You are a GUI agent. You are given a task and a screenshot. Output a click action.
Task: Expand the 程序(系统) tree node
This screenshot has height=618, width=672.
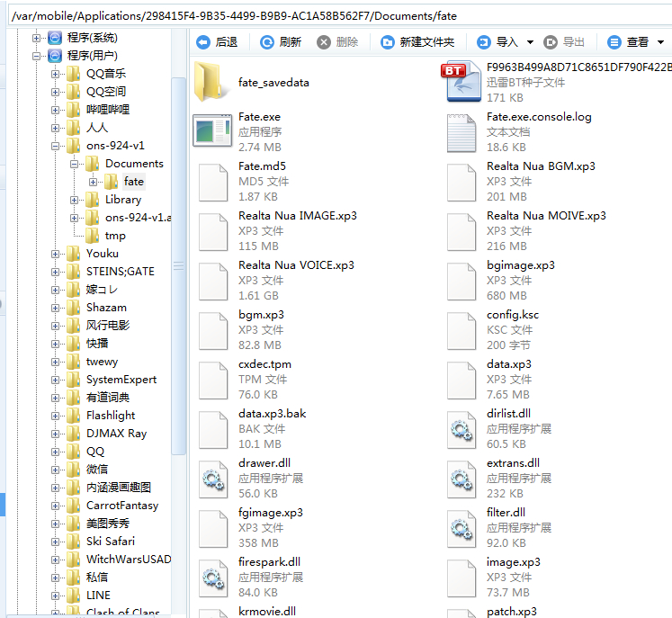36,38
